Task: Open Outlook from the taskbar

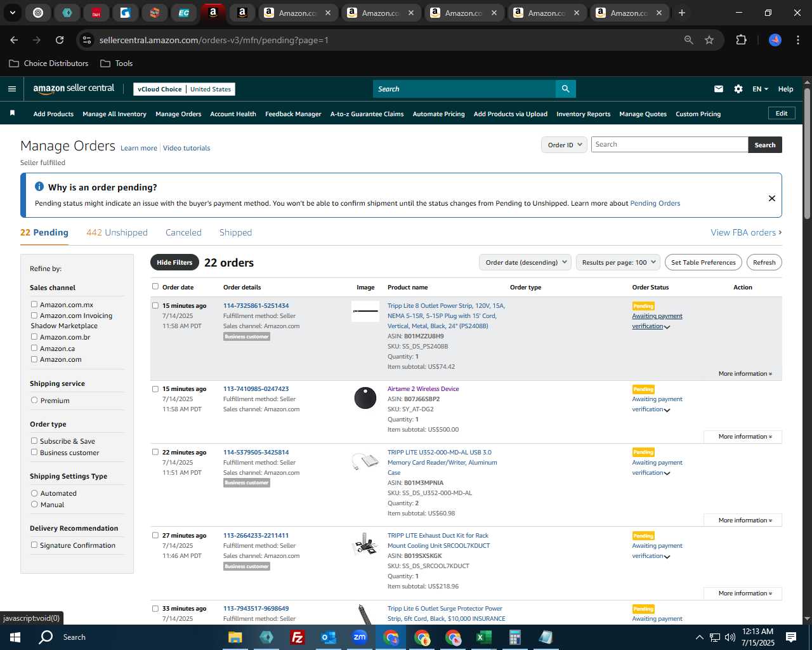Action: 328,637
